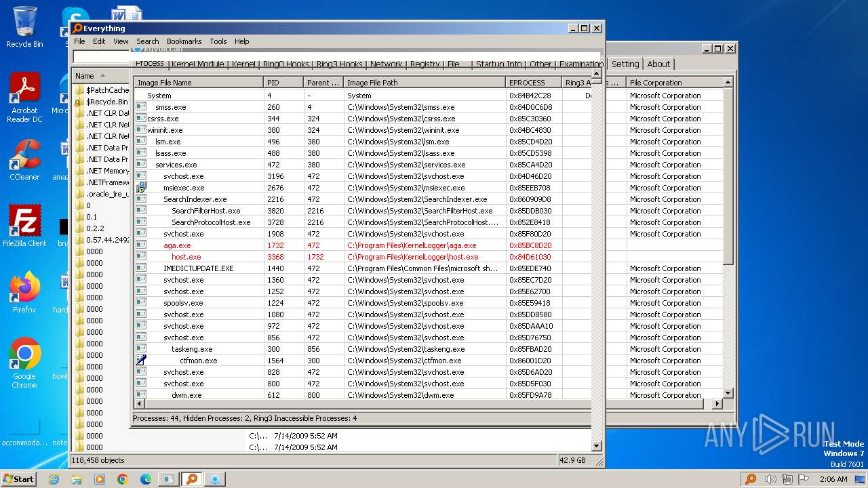The height and width of the screenshot is (488, 868).
Task: Open the network tray icon
Action: 788,479
